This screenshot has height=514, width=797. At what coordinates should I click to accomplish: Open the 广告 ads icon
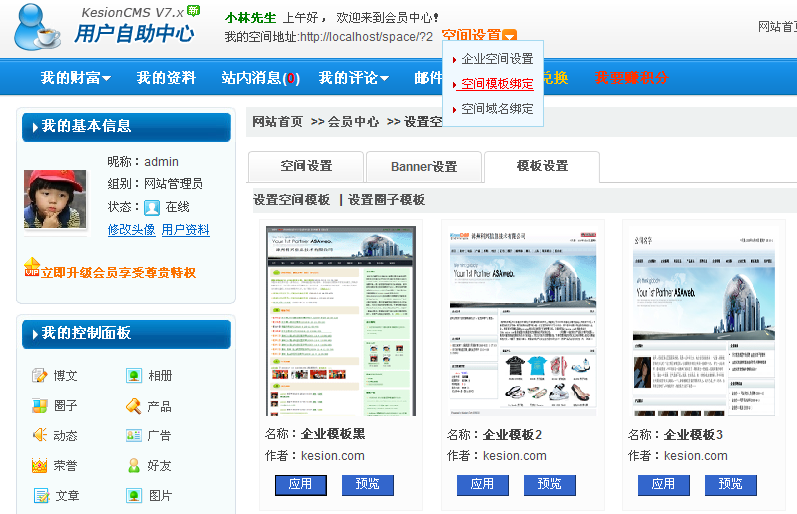(x=134, y=436)
